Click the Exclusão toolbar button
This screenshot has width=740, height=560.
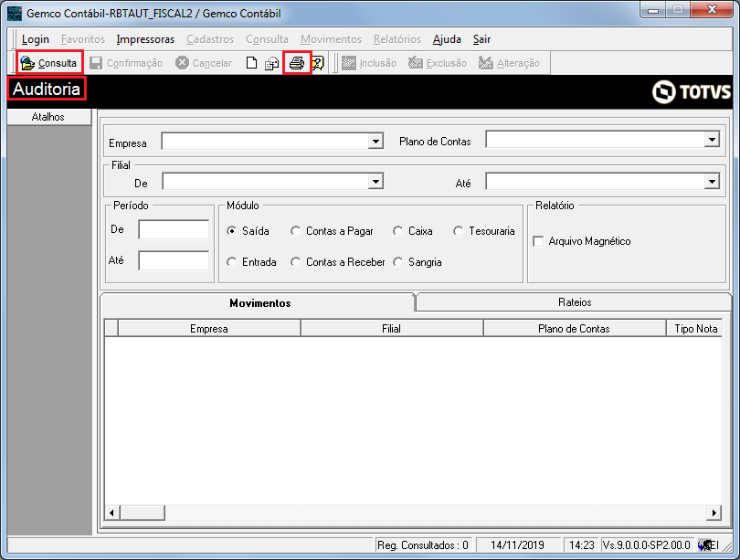click(437, 63)
